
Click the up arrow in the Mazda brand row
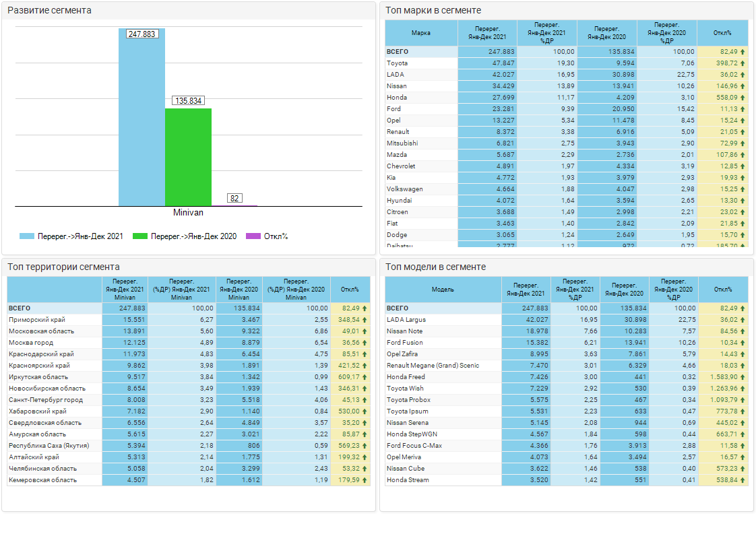click(743, 155)
